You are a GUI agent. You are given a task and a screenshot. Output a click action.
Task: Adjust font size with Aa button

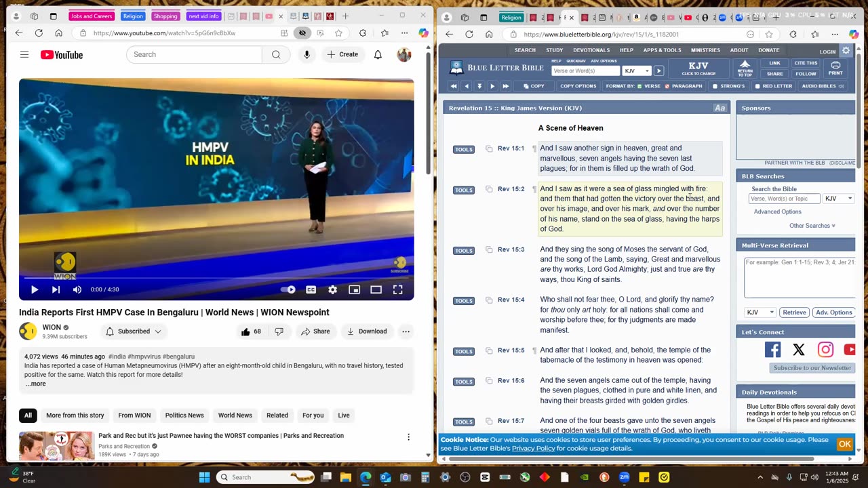pyautogui.click(x=719, y=108)
